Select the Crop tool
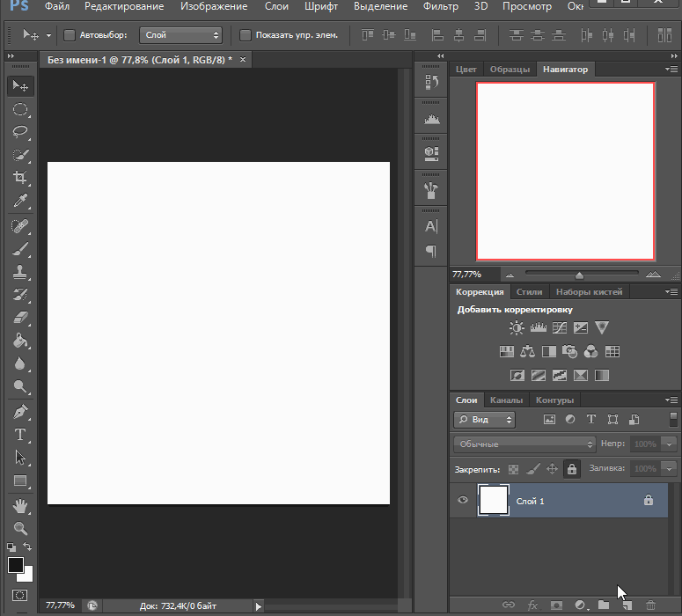This screenshot has height=616, width=682. tap(20, 178)
